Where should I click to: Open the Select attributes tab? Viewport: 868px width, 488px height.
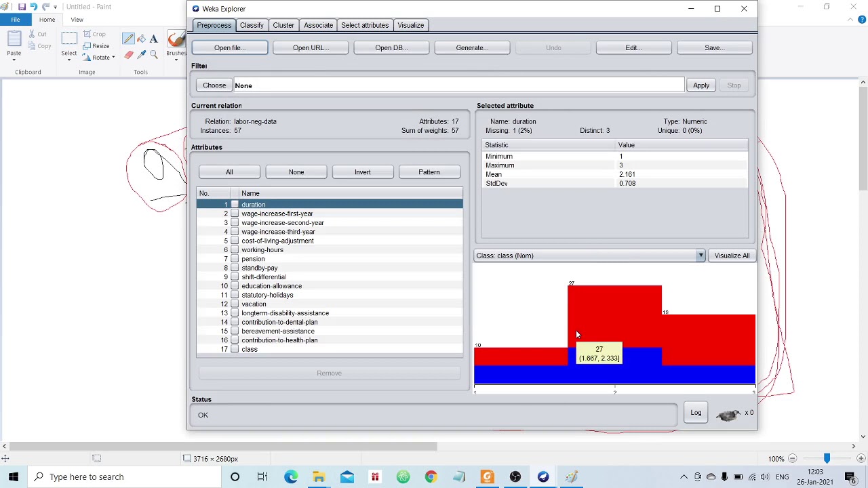click(x=365, y=25)
